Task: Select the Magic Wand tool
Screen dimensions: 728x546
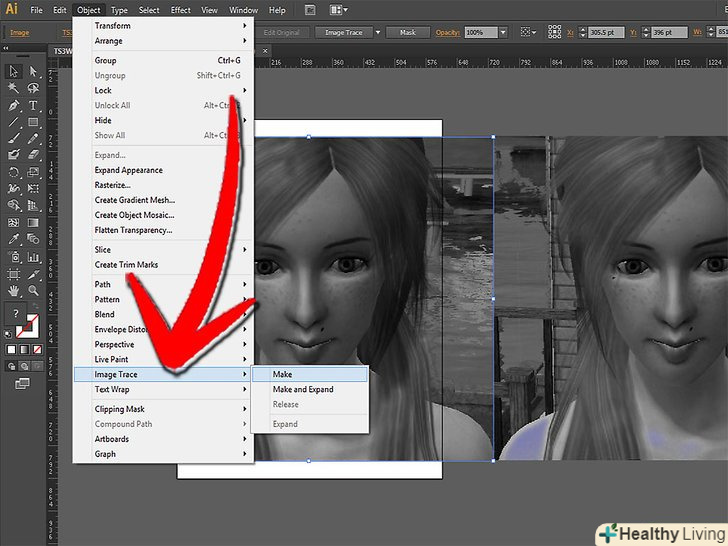Action: coord(14,88)
